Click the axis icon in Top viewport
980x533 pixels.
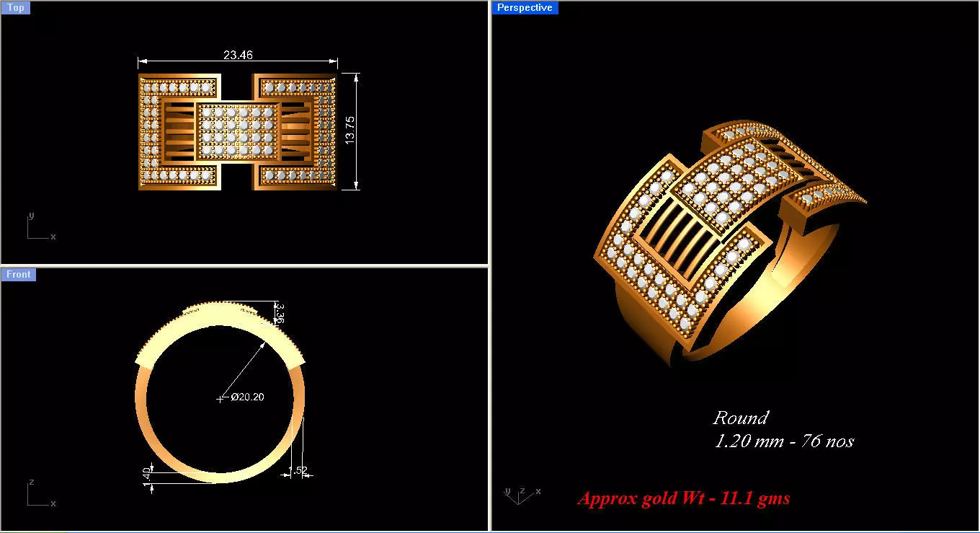(x=41, y=226)
